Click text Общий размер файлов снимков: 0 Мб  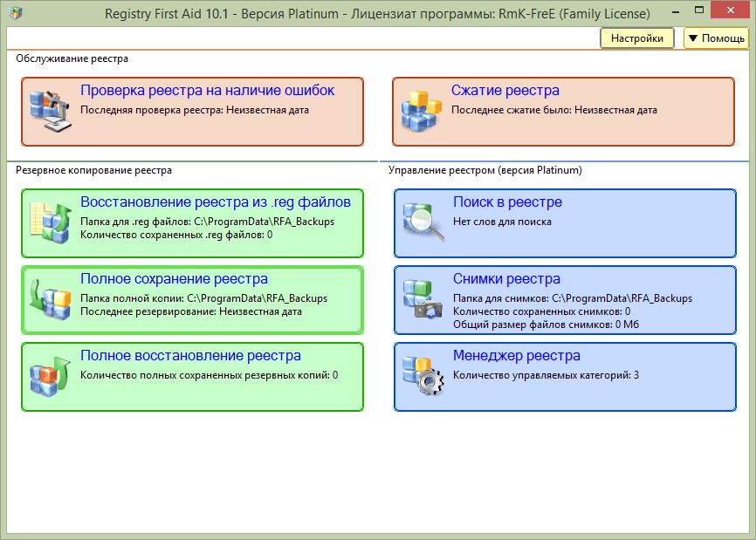(546, 325)
